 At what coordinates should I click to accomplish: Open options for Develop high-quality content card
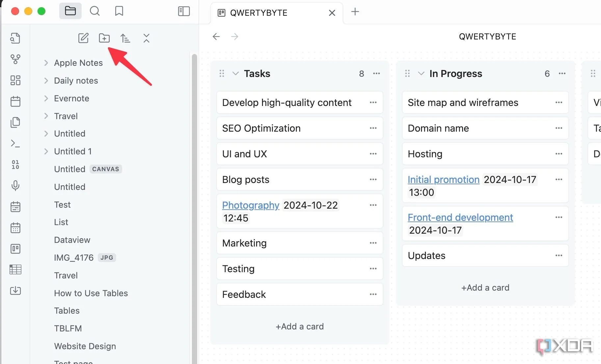(373, 102)
